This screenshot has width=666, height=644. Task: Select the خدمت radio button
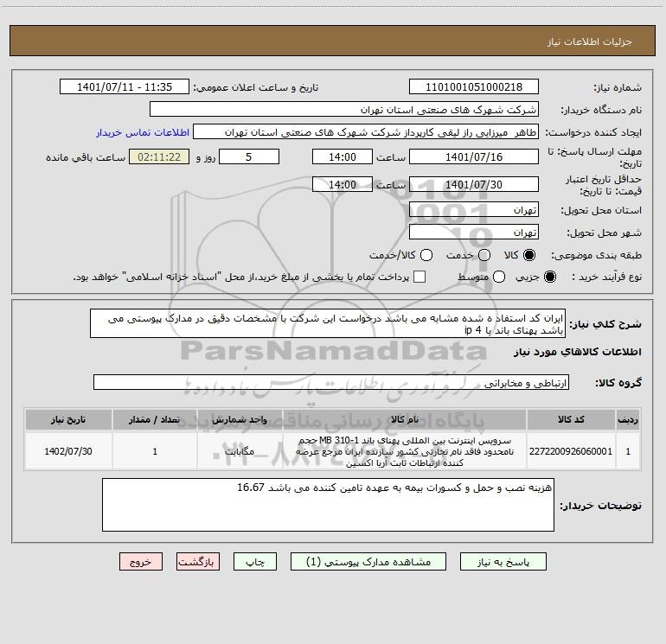(x=484, y=255)
